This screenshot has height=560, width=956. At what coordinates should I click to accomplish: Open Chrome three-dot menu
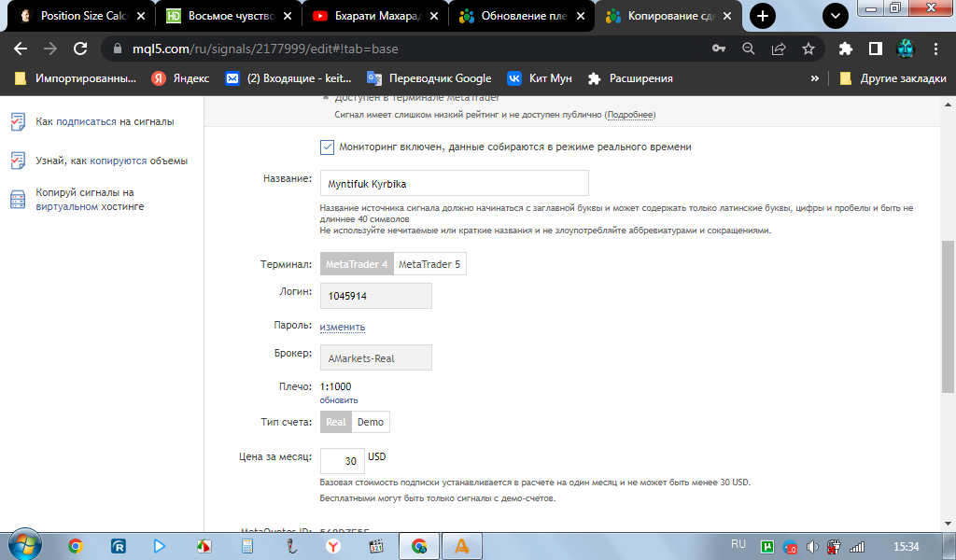(x=935, y=49)
